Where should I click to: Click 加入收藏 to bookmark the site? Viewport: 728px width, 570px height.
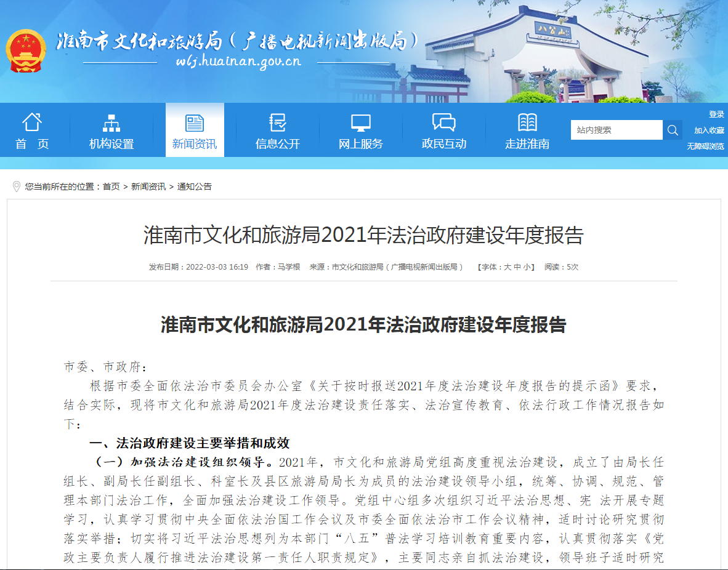pyautogui.click(x=711, y=130)
